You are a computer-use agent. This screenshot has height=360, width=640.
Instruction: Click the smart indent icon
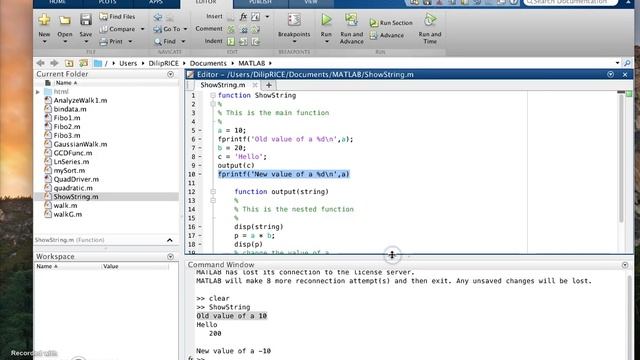point(231,41)
